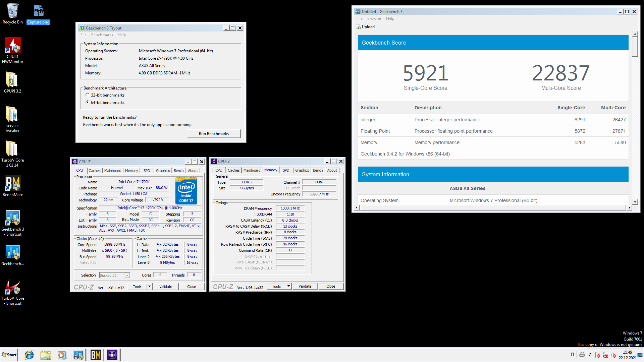644x362 pixels.
Task: Select 32-bit benchmarks radio button
Action: [87, 95]
